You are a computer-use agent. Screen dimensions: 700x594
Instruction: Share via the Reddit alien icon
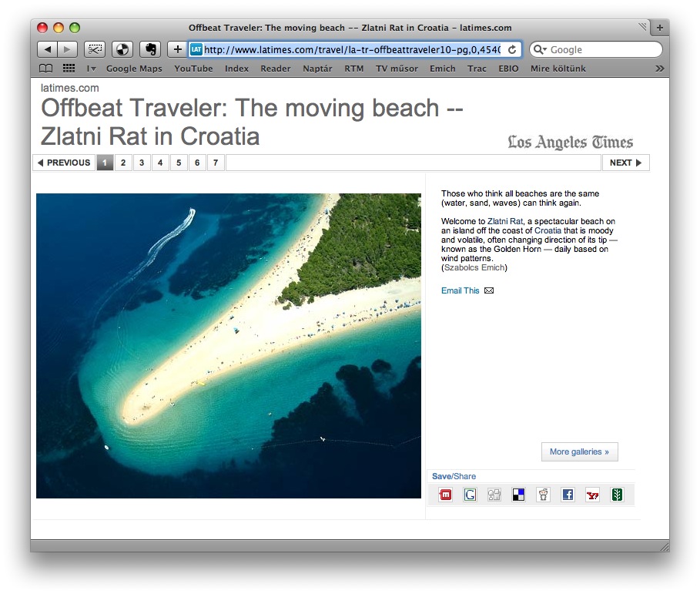pos(544,495)
